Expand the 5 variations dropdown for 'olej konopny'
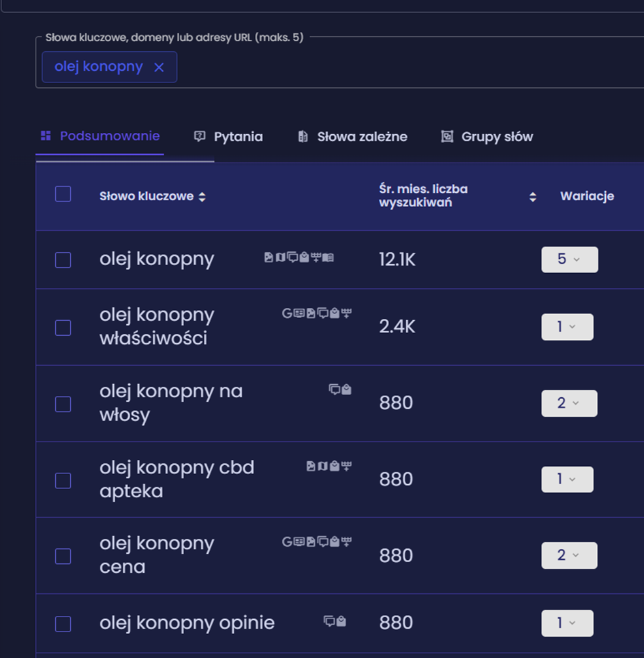The image size is (644, 658). coord(569,260)
